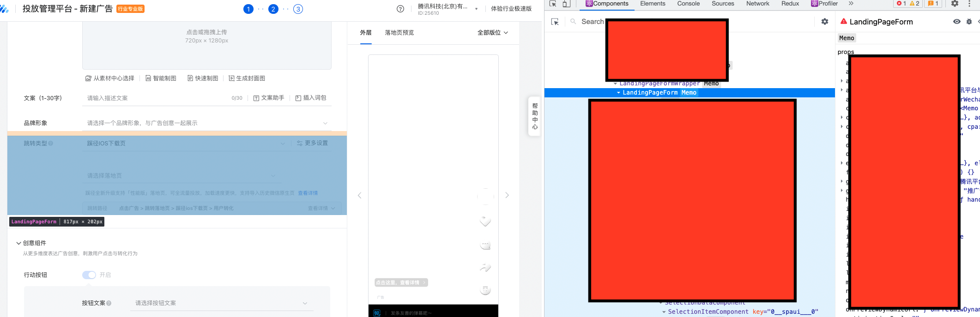Expand the 按钮文案 dropdown

pyautogui.click(x=221, y=303)
